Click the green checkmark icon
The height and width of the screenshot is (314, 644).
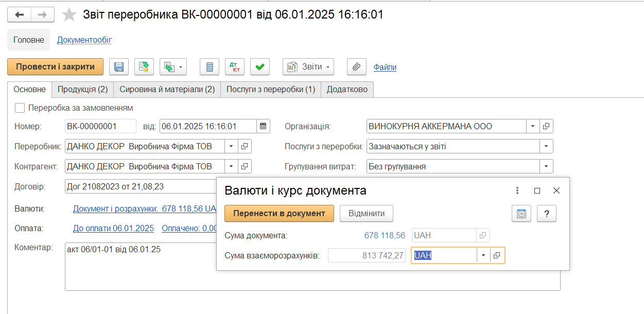point(260,67)
